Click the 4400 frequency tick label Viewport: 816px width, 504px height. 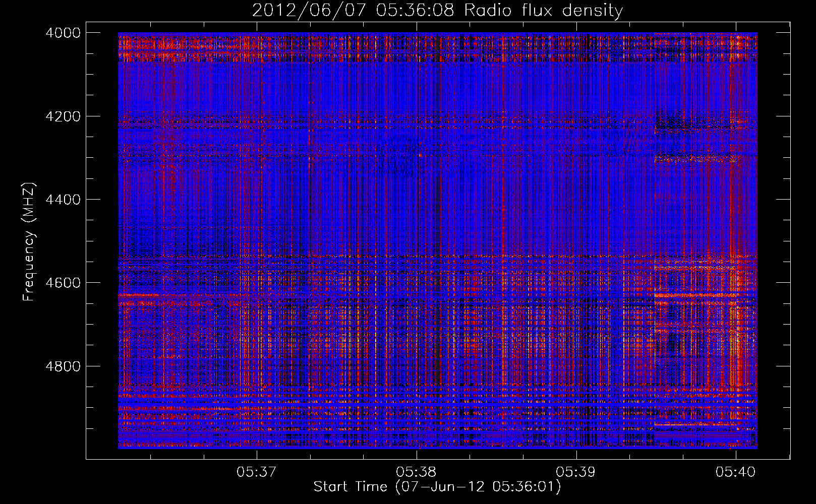coord(63,200)
